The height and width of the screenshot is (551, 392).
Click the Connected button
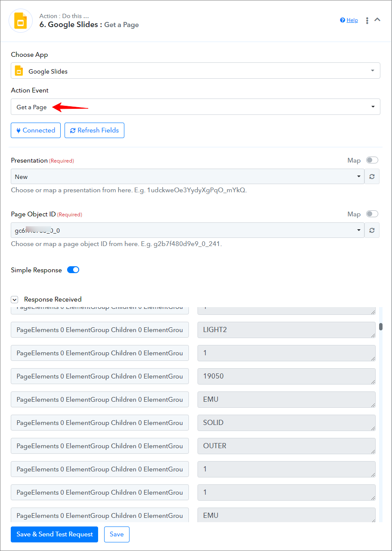[x=36, y=130]
